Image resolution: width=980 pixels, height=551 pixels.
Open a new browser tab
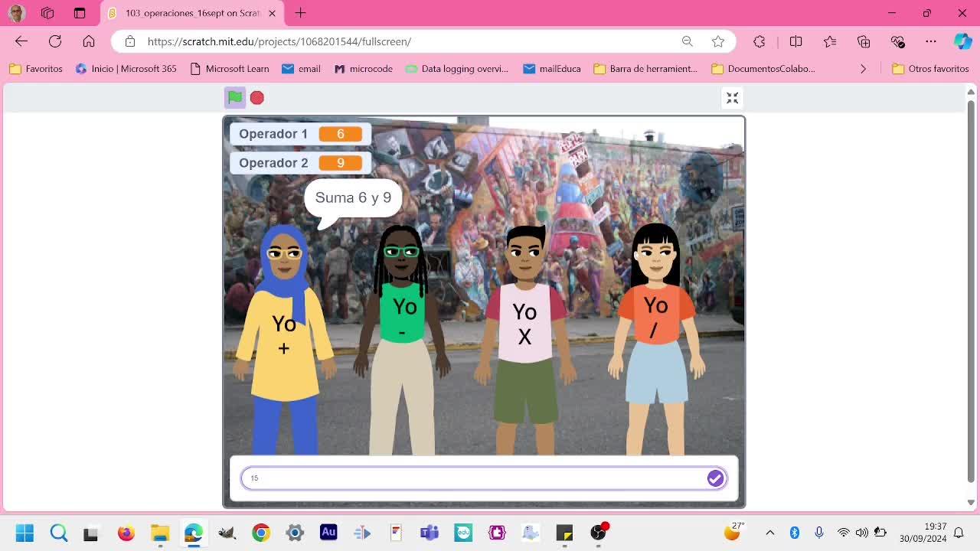(x=301, y=13)
